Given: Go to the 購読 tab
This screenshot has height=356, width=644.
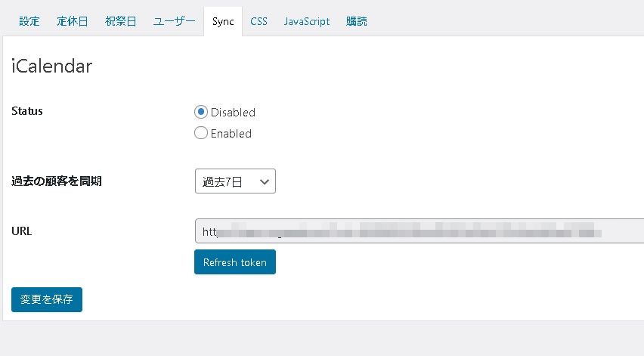Looking at the screenshot, I should point(357,21).
